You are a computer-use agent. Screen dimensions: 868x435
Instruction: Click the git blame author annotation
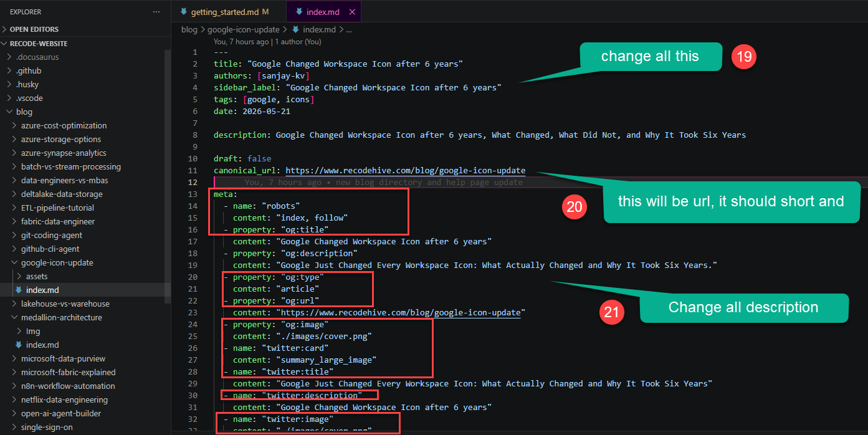tap(267, 42)
